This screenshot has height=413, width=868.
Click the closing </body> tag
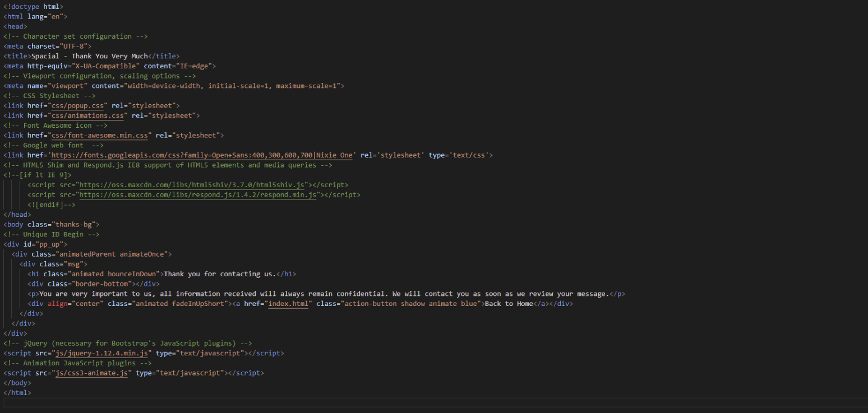(x=17, y=383)
